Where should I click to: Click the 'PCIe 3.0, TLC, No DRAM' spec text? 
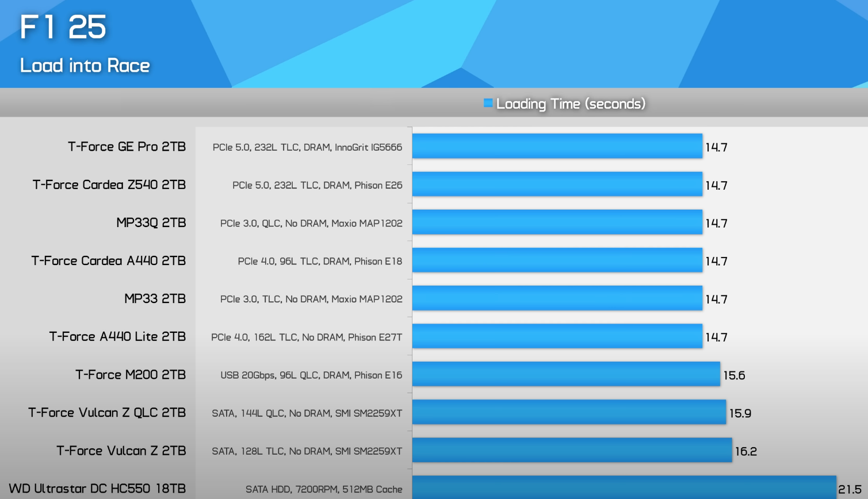[311, 299]
